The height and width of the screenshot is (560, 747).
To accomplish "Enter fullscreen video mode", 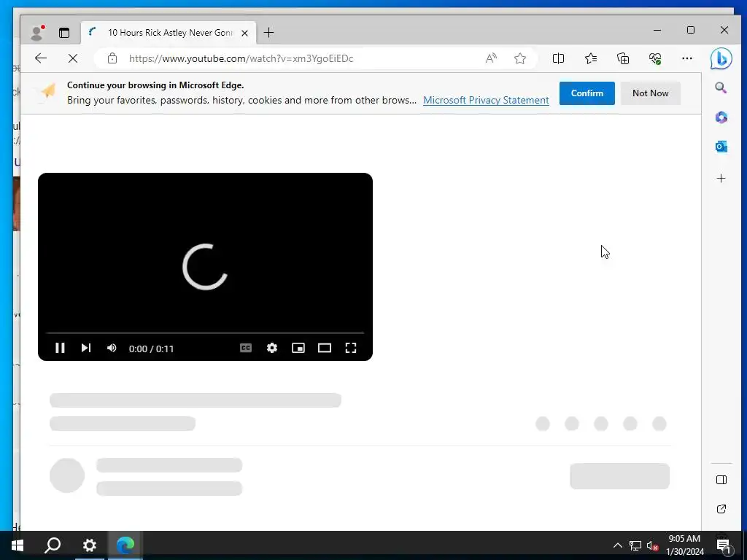I will pyautogui.click(x=351, y=348).
